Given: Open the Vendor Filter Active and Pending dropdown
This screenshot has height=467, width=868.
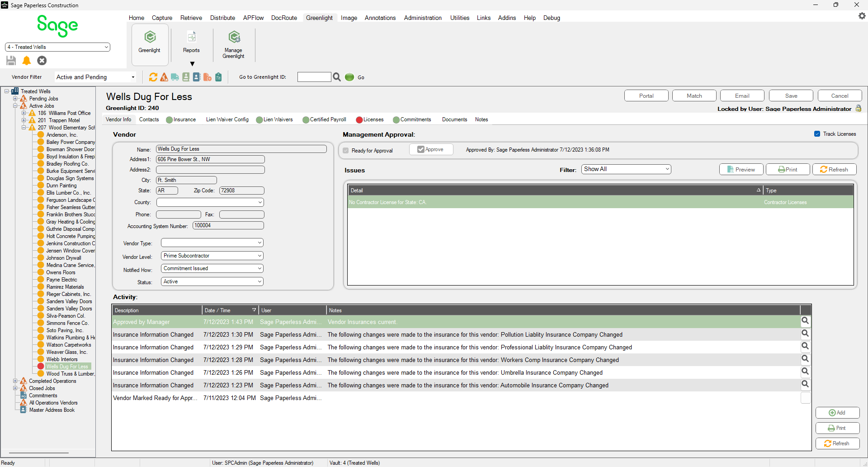Looking at the screenshot, I should (95, 77).
